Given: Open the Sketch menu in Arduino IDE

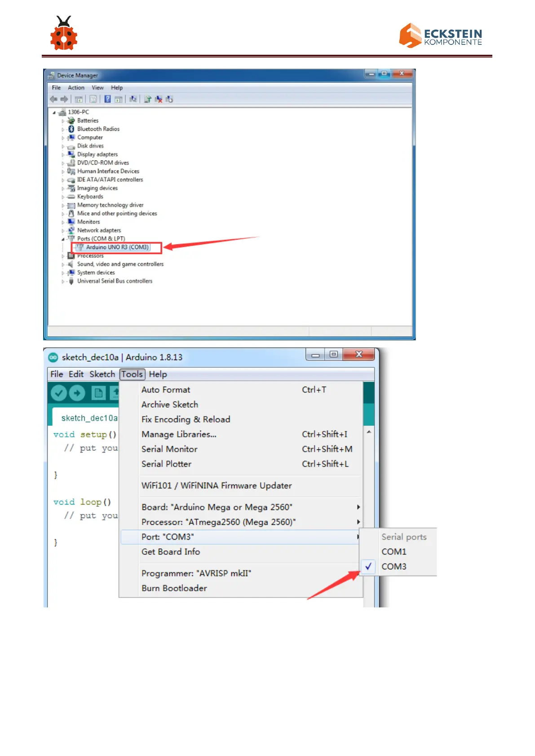Looking at the screenshot, I should [102, 374].
